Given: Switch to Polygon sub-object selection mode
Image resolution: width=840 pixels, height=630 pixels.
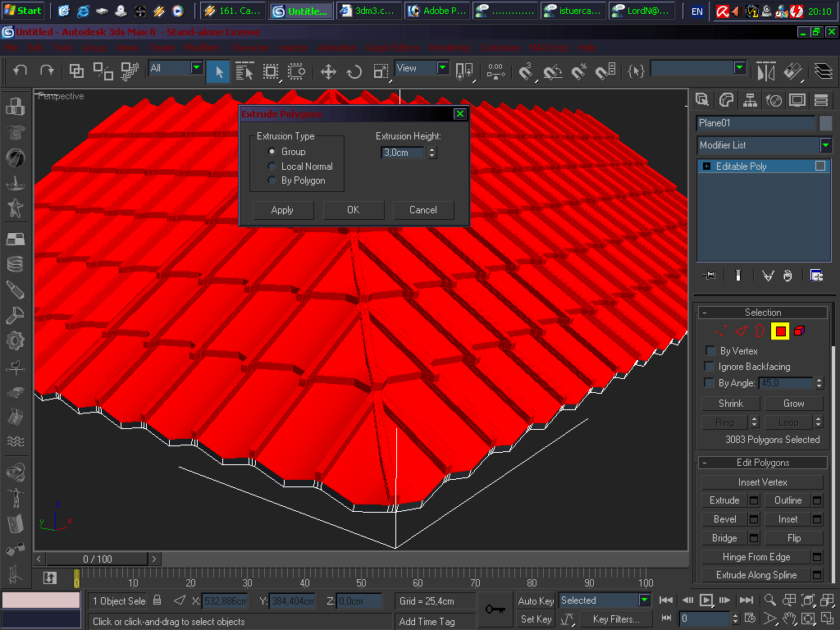Looking at the screenshot, I should click(x=780, y=331).
